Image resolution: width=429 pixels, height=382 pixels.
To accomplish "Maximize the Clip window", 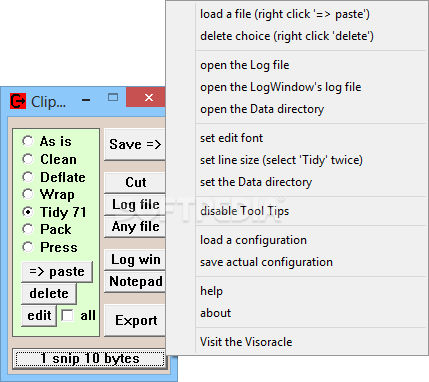I will pyautogui.click(x=113, y=97).
